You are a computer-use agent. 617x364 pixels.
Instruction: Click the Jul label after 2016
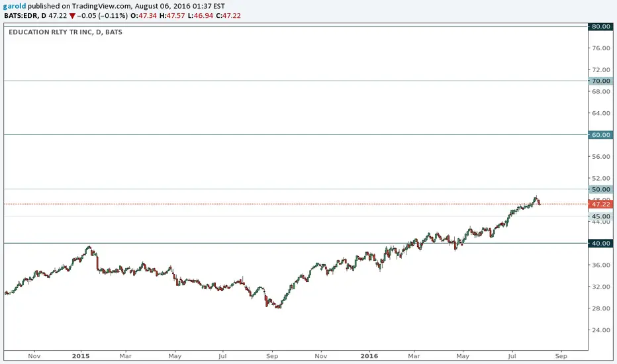click(512, 356)
